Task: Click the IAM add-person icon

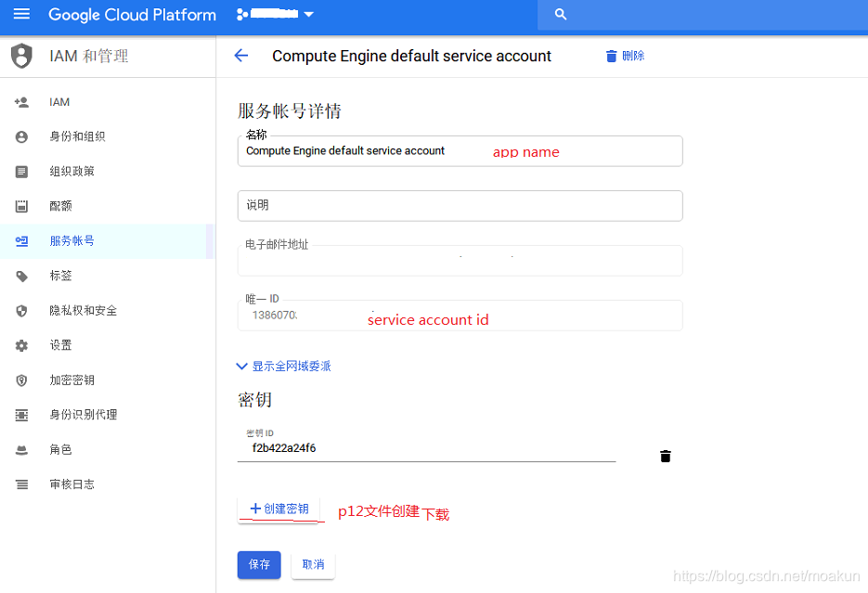Action: (x=21, y=102)
